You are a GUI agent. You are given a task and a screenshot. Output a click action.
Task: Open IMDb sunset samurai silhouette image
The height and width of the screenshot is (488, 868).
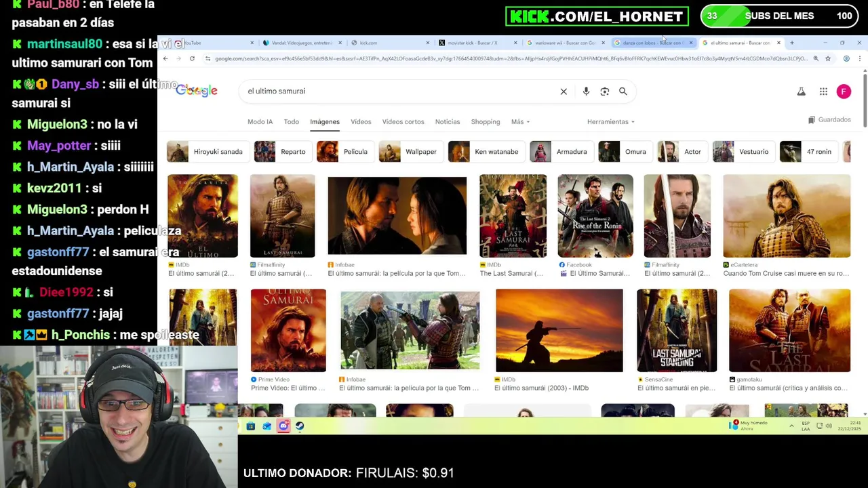click(559, 330)
